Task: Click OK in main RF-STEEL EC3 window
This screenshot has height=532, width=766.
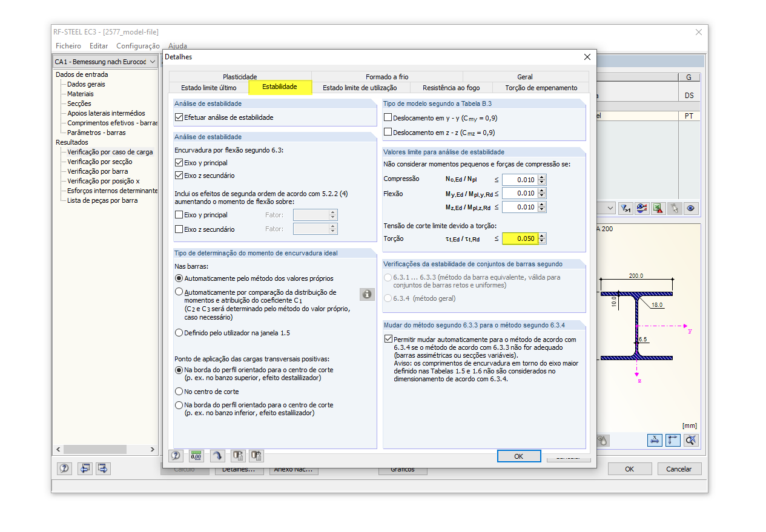Action: point(629,469)
